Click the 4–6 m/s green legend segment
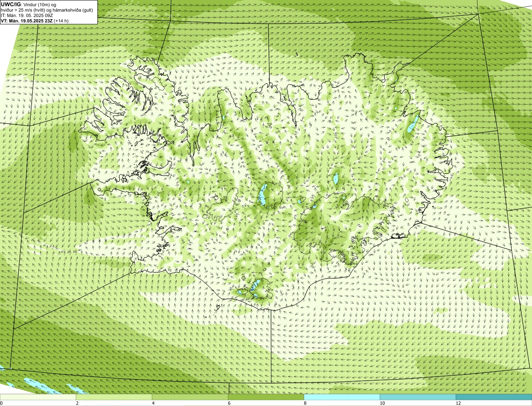The image size is (532, 406). click(x=190, y=397)
